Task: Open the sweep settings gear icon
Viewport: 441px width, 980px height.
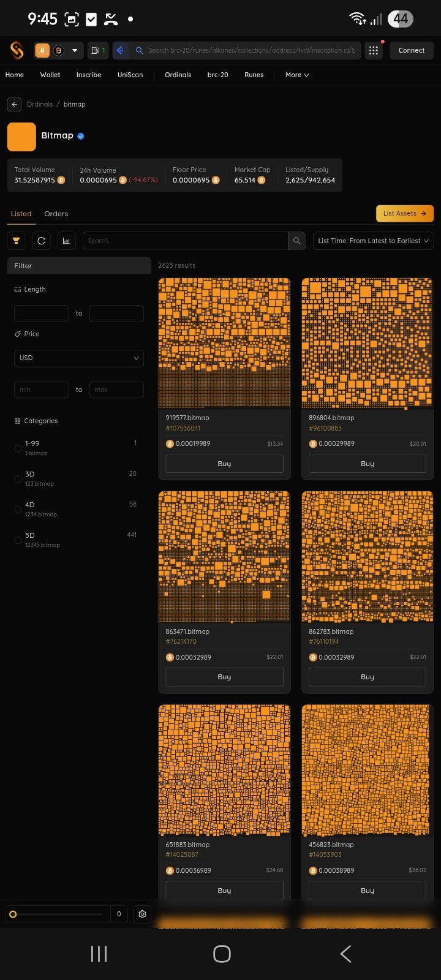Action: click(x=142, y=914)
